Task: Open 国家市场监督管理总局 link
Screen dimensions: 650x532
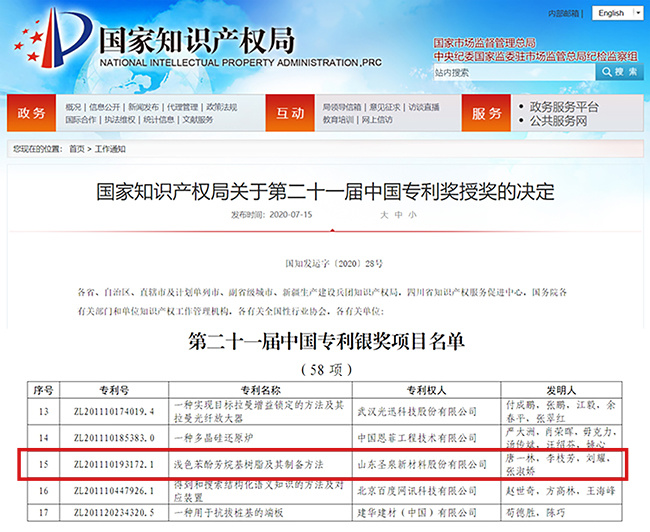Action: click(484, 44)
